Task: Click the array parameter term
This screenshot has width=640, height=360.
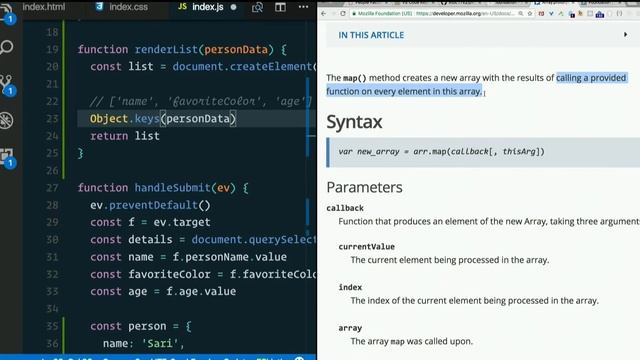Action: pyautogui.click(x=350, y=328)
